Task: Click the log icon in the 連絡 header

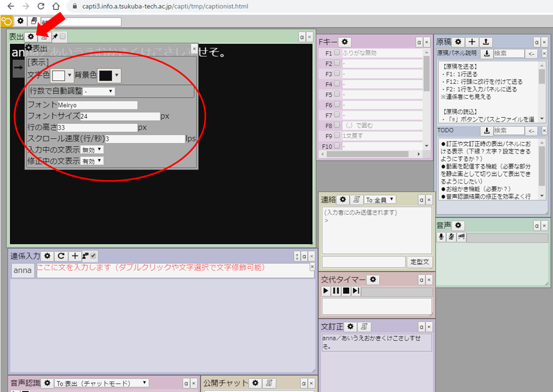Action: click(x=356, y=200)
